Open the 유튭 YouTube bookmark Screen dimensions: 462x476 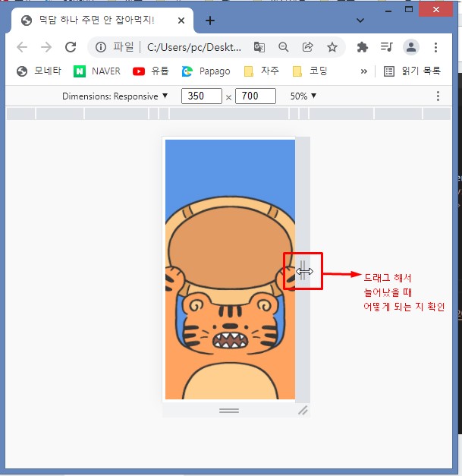coord(151,71)
